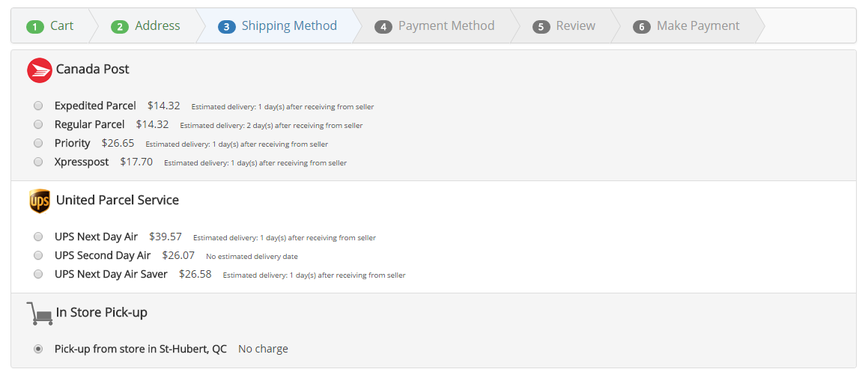Screen dimensions: 868x375
Task: Select pick-up from store in St-Hubert
Action: coord(38,349)
